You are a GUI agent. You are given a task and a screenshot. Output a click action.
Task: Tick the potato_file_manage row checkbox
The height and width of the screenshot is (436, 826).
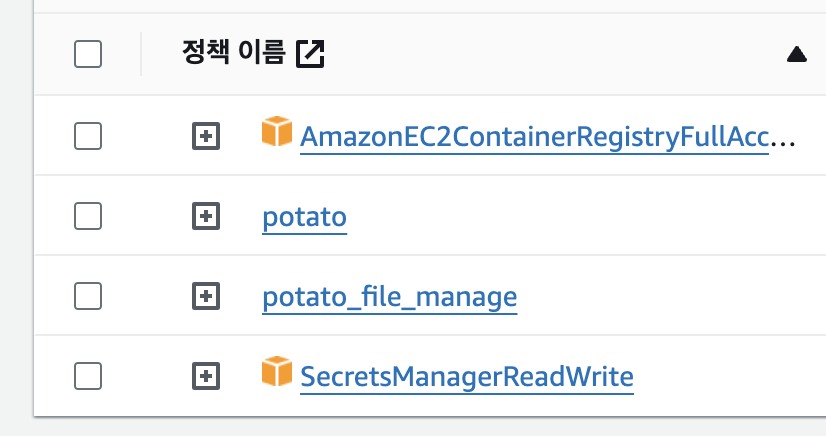click(x=88, y=295)
